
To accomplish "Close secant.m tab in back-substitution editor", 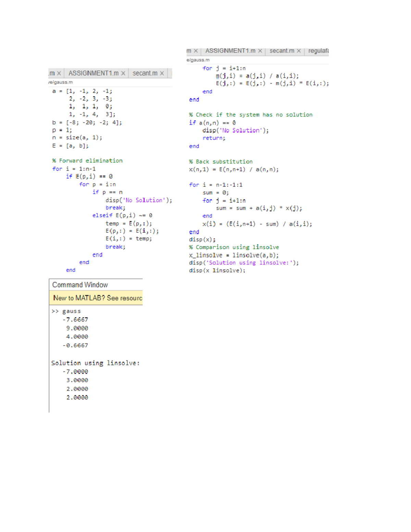I will [x=299, y=51].
